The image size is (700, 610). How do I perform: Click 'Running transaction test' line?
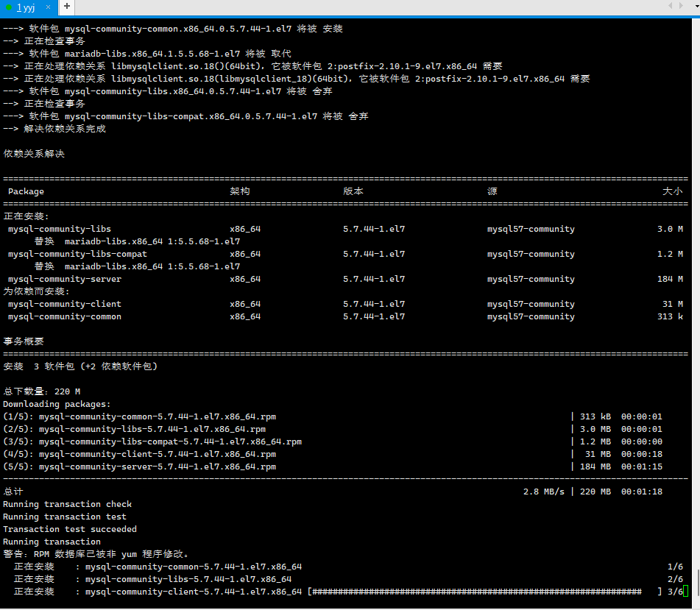[65, 517]
